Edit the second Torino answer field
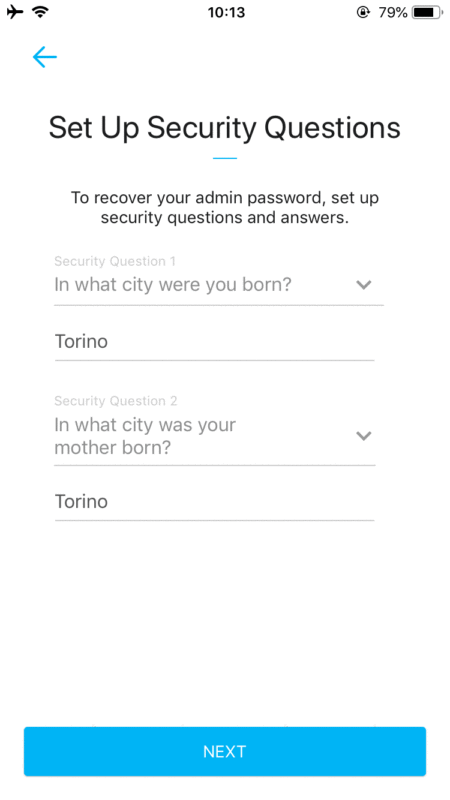Screen dimensions: 450x800 215,502
